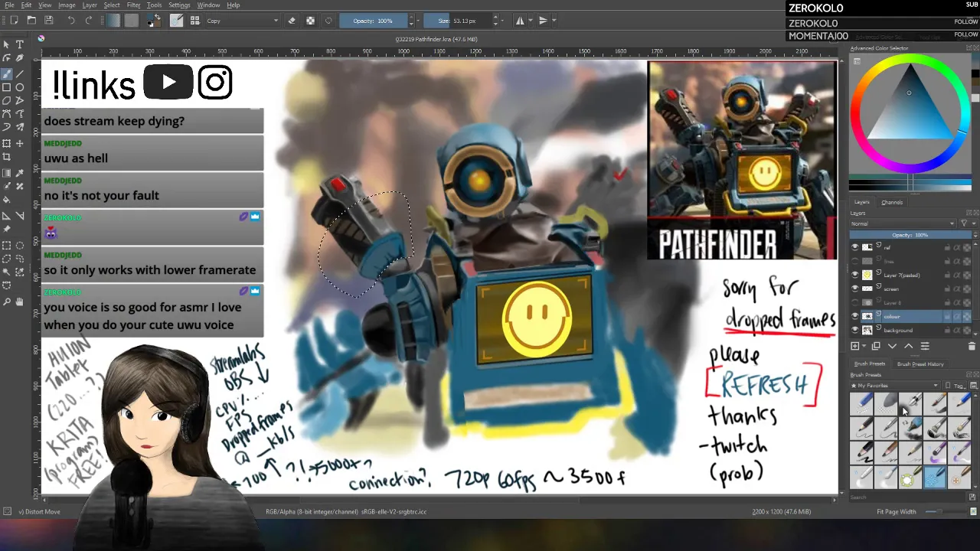The image size is (980, 551).
Task: Duplicate the selected layer
Action: coord(876,346)
